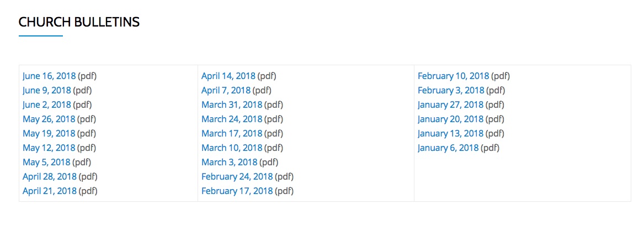Click the June 2, 2018 bulletin
This screenshot has height=225, width=644.
point(47,105)
